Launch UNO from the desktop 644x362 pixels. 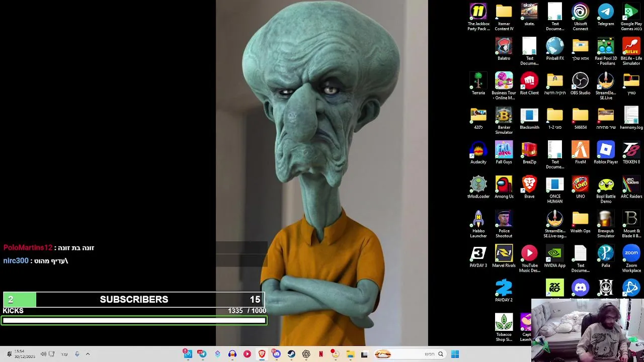[x=580, y=188]
